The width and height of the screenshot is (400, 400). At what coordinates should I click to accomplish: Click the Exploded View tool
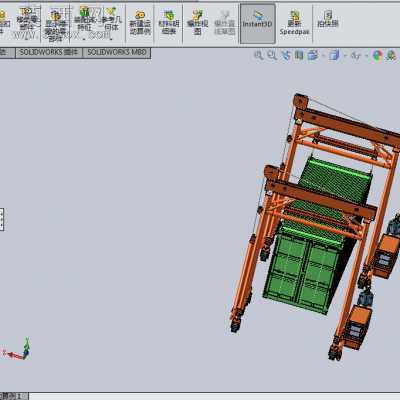(197, 23)
